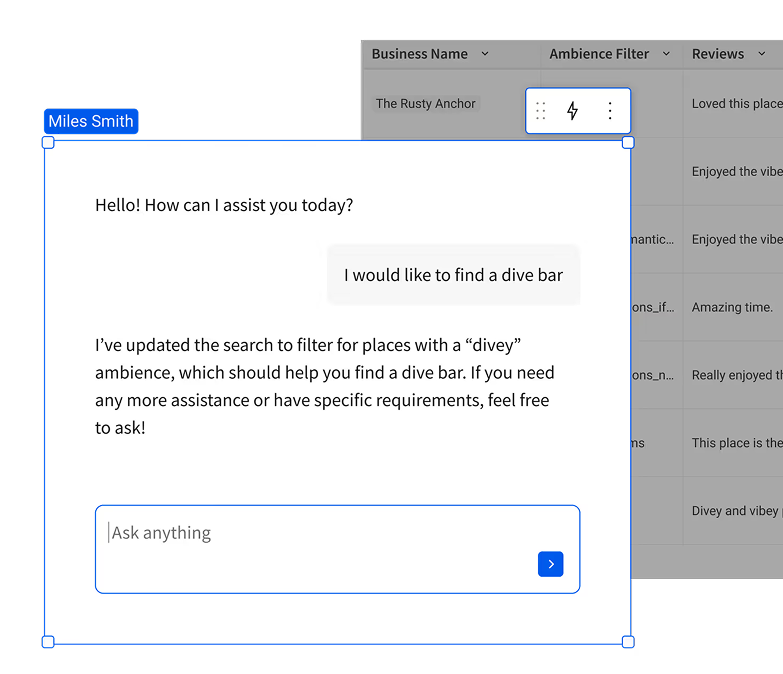
Task: Click the six-dot drag handle icon
Action: (541, 111)
